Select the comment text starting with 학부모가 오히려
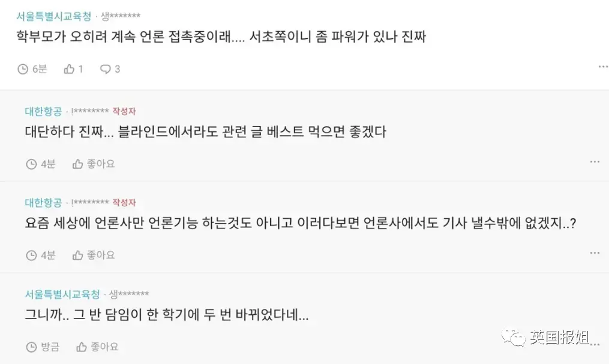 click(x=220, y=36)
